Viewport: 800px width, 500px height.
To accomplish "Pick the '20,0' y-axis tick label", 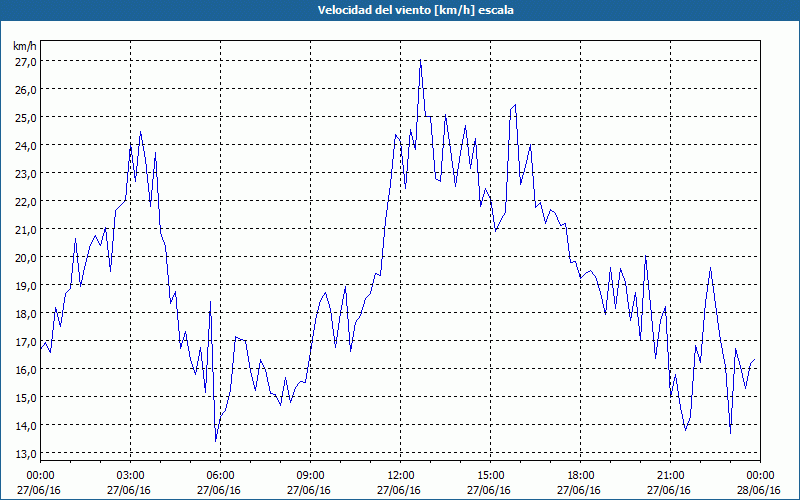I will click(x=24, y=257).
